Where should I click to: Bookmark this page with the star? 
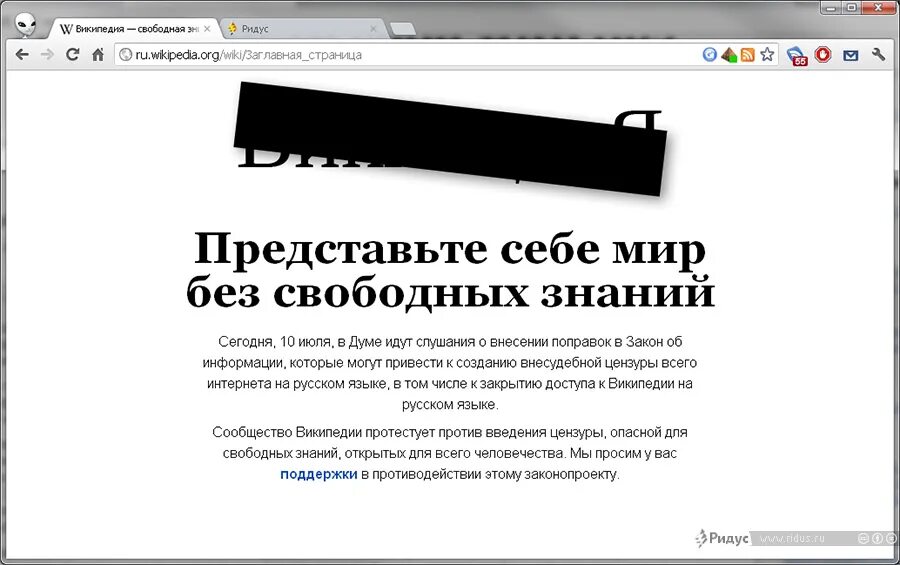pyautogui.click(x=767, y=55)
